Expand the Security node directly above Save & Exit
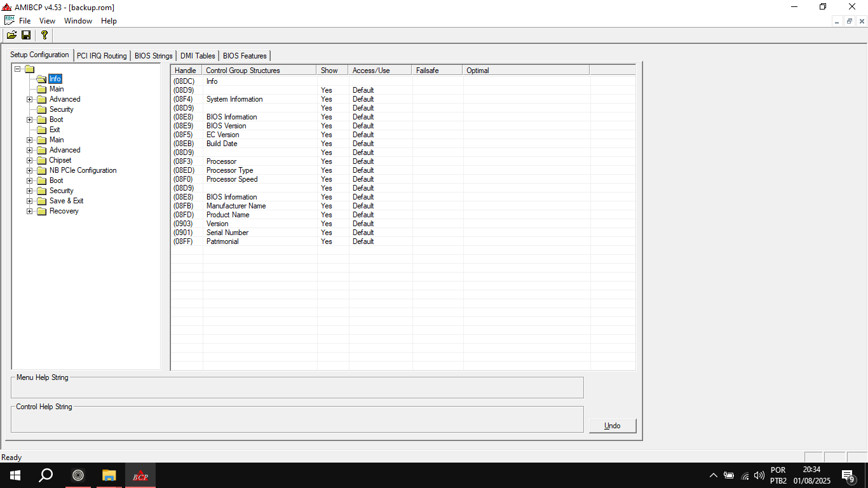This screenshot has width=868, height=488. 29,191
